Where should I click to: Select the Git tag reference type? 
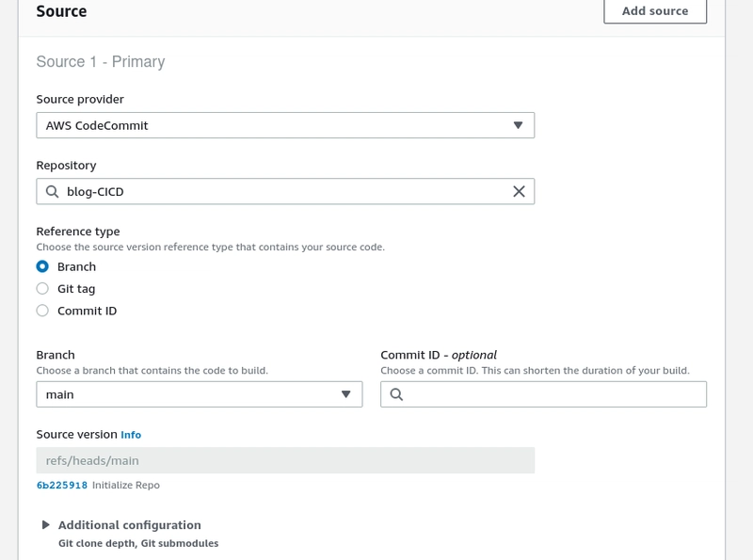(42, 289)
